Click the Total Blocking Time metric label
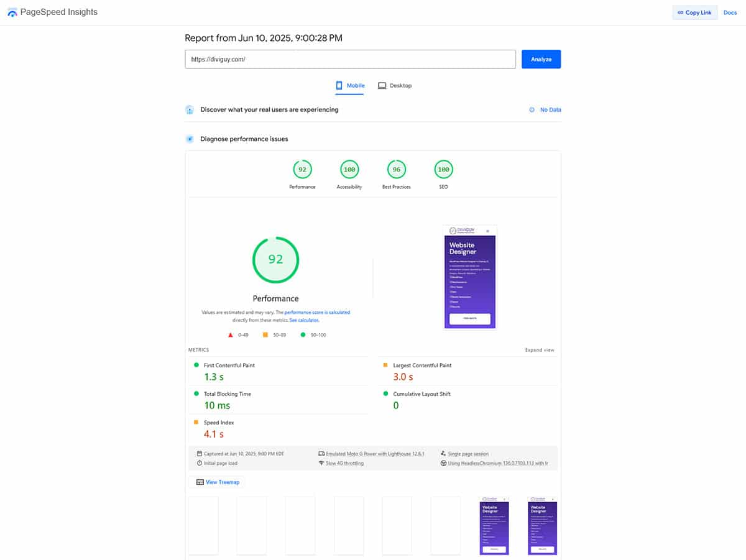 click(x=228, y=394)
